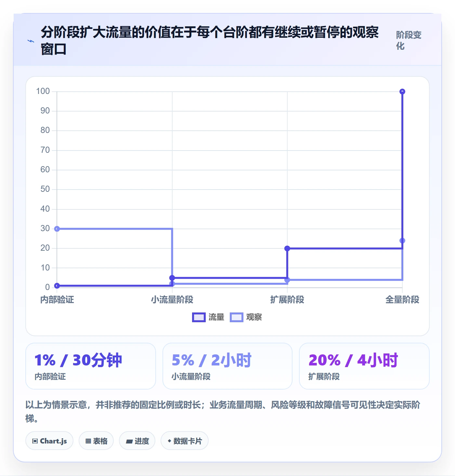Image resolution: width=455 pixels, height=476 pixels.
Task: Click the 全量阶段 x-axis label
Action: (402, 300)
